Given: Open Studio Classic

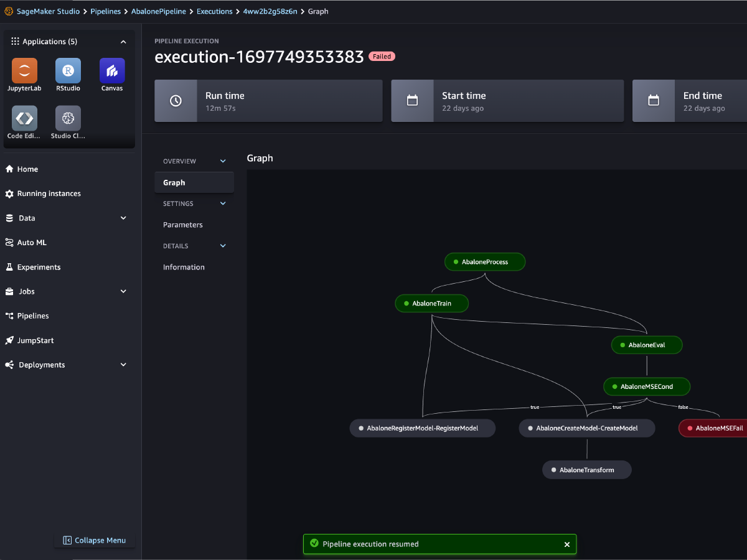Looking at the screenshot, I should [67, 118].
